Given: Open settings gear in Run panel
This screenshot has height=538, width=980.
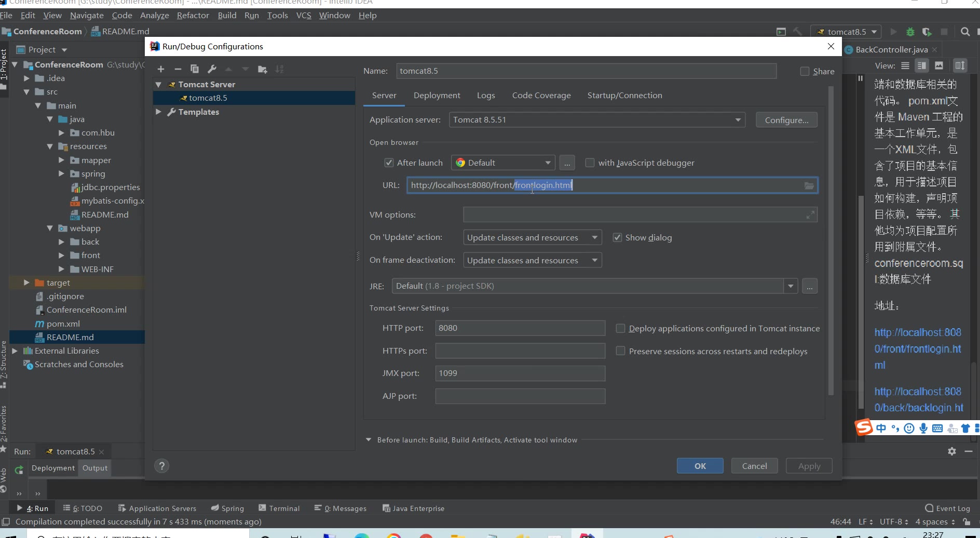Looking at the screenshot, I should click(951, 451).
